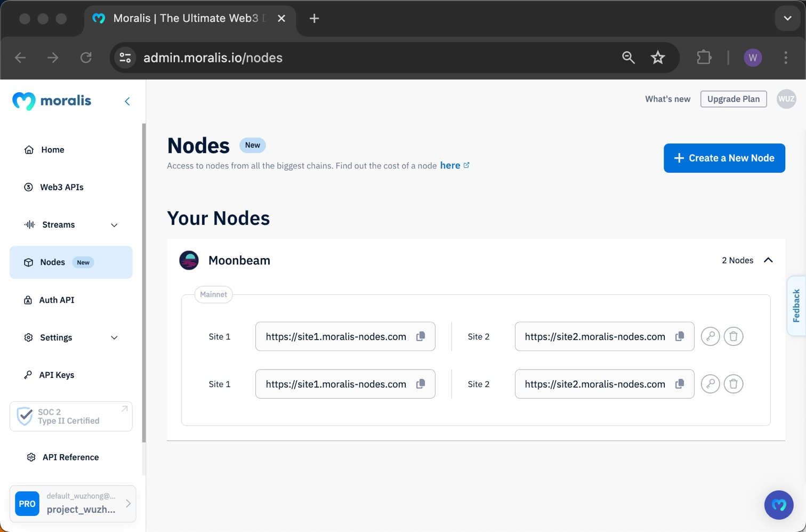Image resolution: width=806 pixels, height=532 pixels.
Task: Open the SOC 2 Type II Certified badge
Action: [71, 416]
